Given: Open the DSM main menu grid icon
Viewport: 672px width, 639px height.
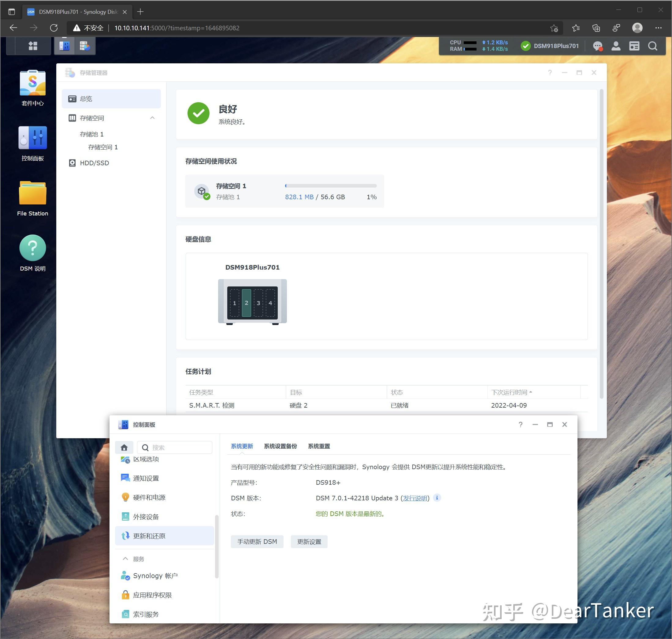Looking at the screenshot, I should [x=33, y=46].
